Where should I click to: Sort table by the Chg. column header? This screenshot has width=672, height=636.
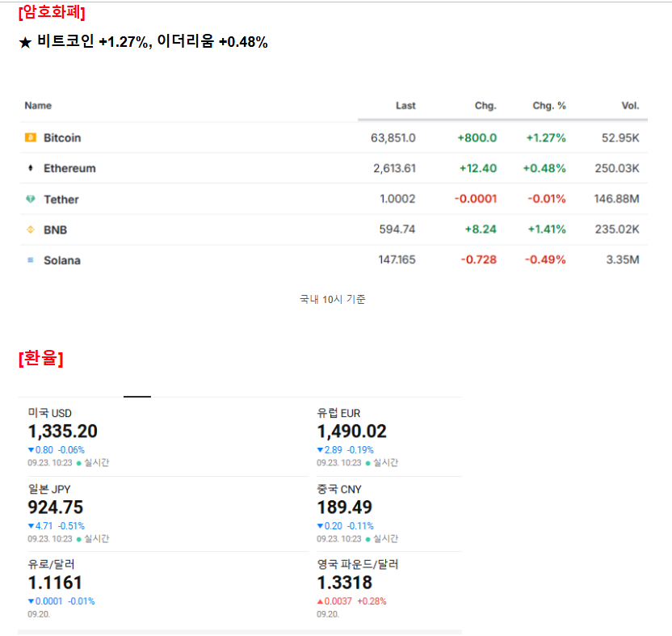tap(485, 106)
